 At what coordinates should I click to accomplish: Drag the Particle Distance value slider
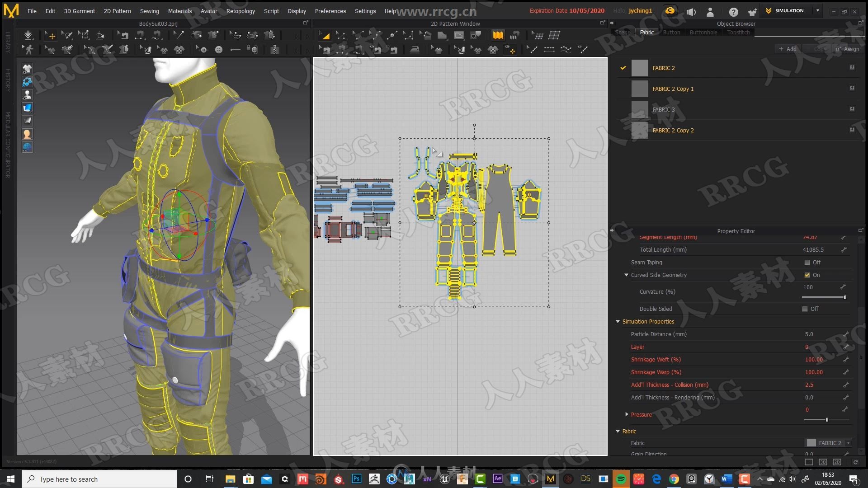[x=808, y=334]
